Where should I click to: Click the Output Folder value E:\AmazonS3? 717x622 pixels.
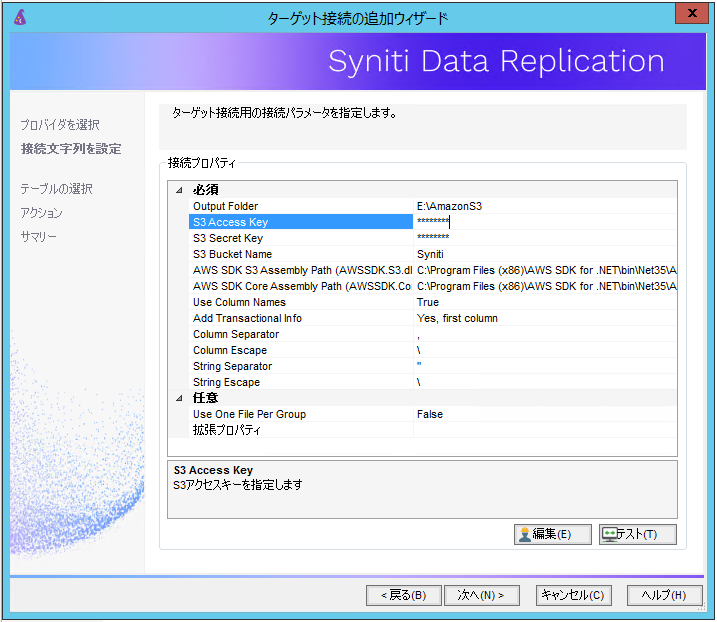click(x=545, y=206)
